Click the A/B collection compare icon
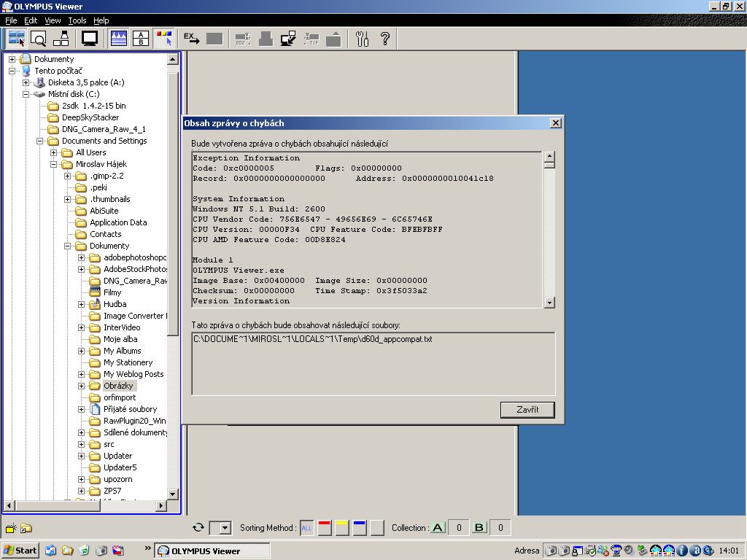Viewport: 747px width, 560px height. (x=141, y=39)
